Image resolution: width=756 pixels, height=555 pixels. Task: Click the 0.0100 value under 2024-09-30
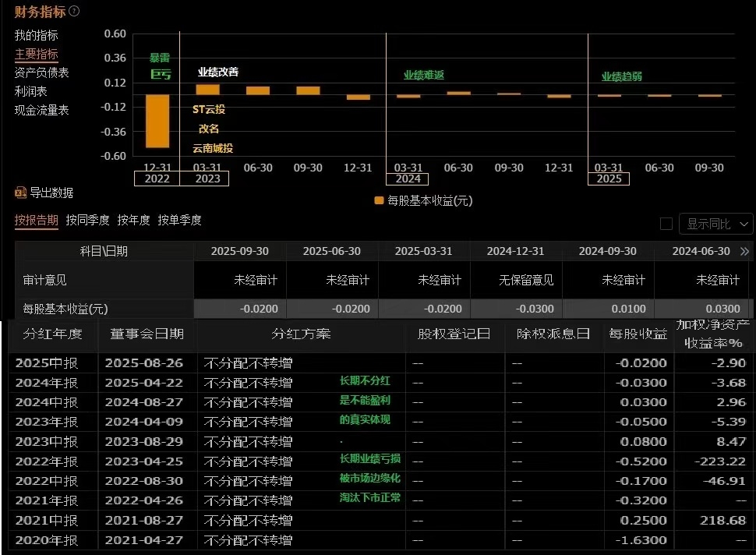click(x=628, y=309)
